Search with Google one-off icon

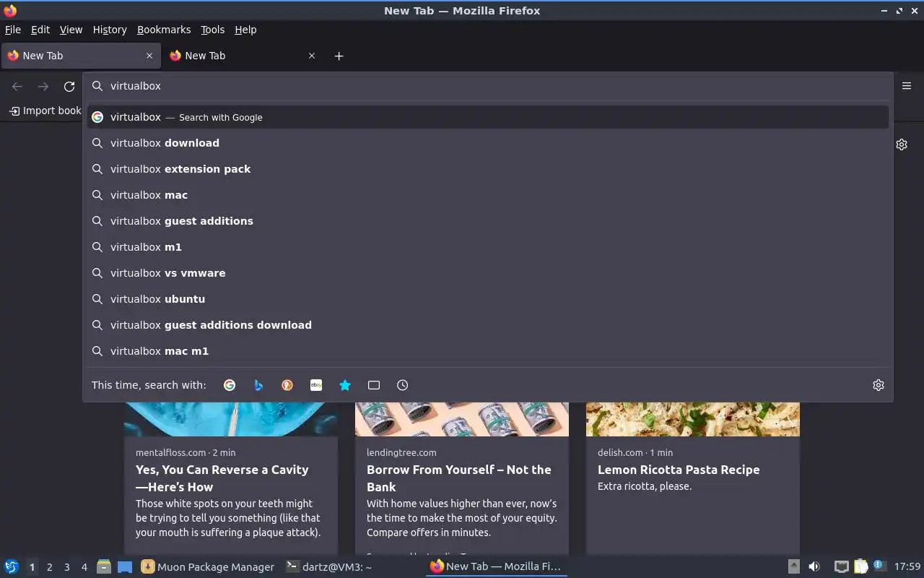tap(230, 385)
